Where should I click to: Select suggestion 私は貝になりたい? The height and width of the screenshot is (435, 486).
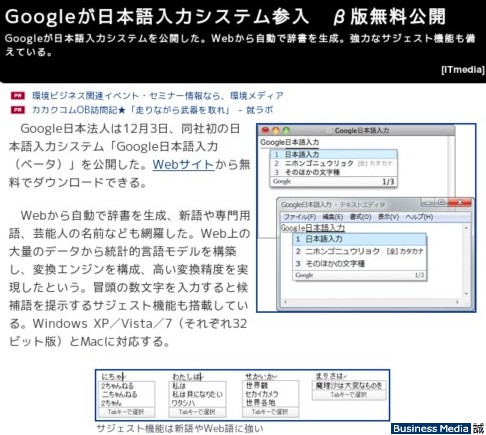click(x=197, y=394)
